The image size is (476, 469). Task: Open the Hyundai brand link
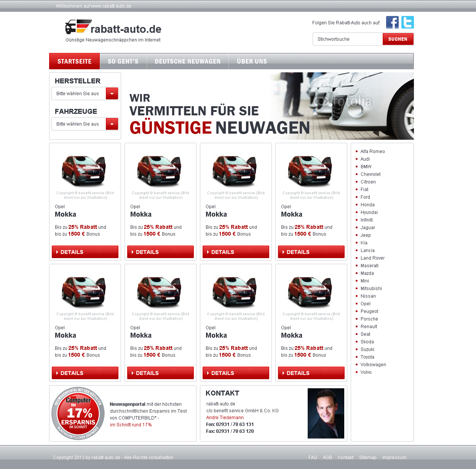369,212
